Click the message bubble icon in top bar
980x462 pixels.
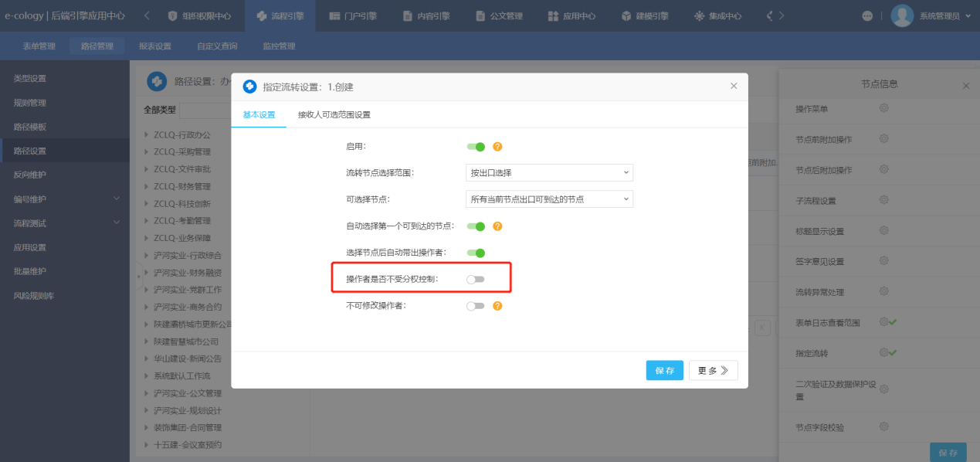click(866, 16)
